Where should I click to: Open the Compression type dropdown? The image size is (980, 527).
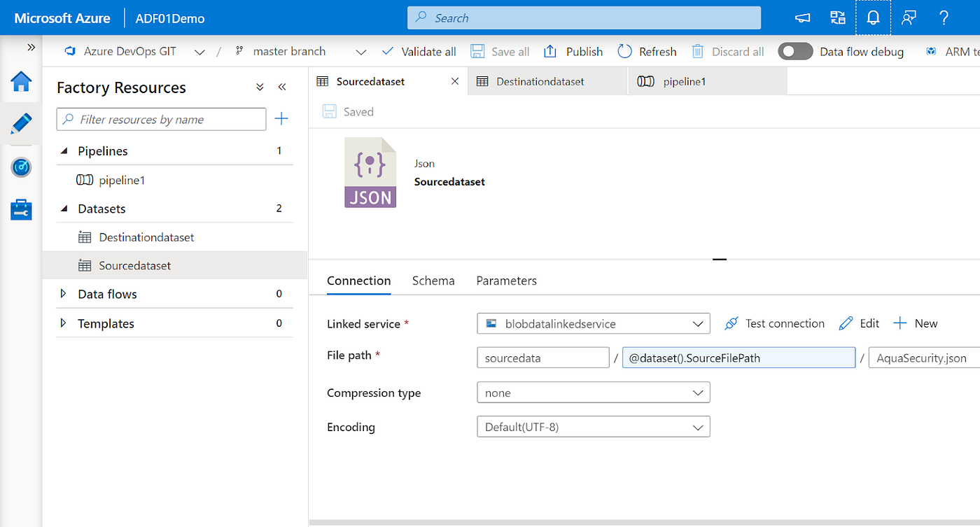(594, 393)
